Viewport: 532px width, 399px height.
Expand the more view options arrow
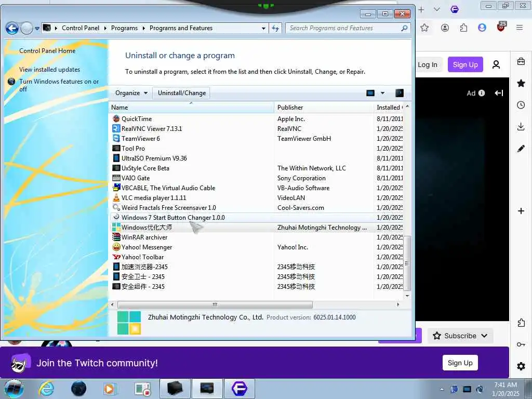pos(382,93)
